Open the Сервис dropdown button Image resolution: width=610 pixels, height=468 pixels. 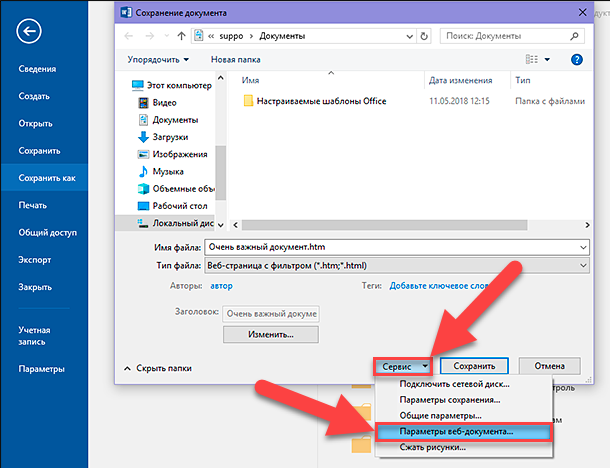tap(403, 366)
